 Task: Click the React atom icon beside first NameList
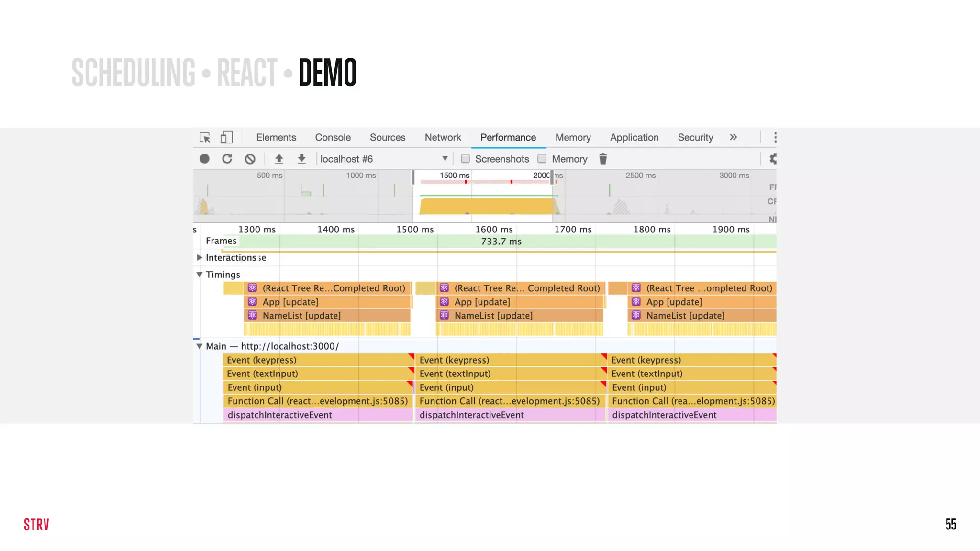(253, 315)
